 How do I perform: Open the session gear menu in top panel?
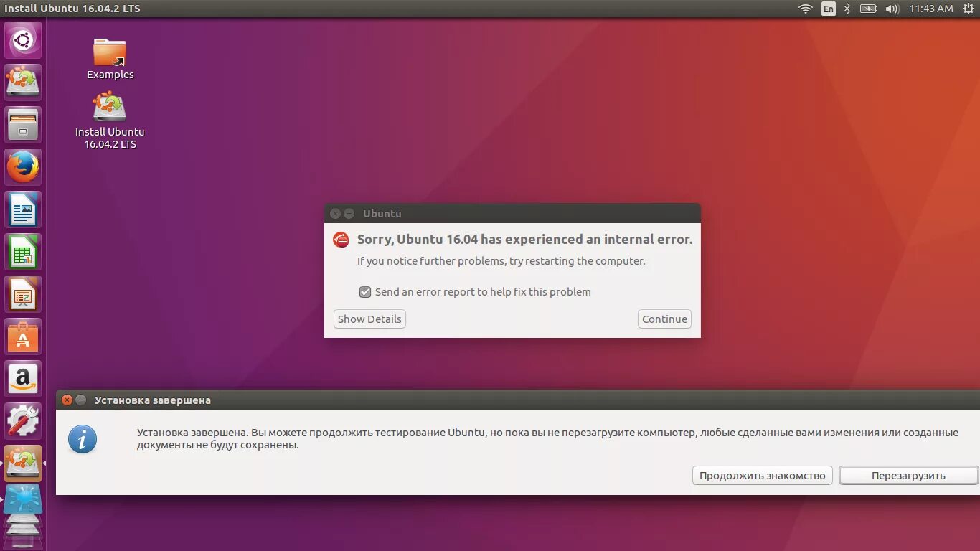(968, 9)
